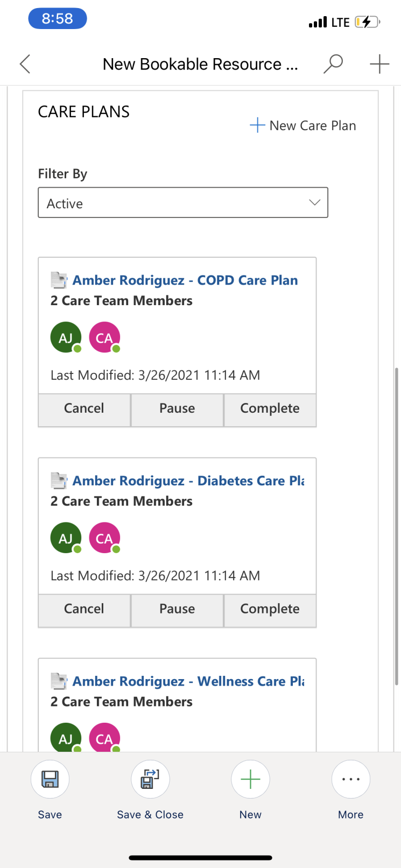Open Amber Rodriguez - COPD Care Plan link
This screenshot has height=868, width=401.
click(185, 280)
